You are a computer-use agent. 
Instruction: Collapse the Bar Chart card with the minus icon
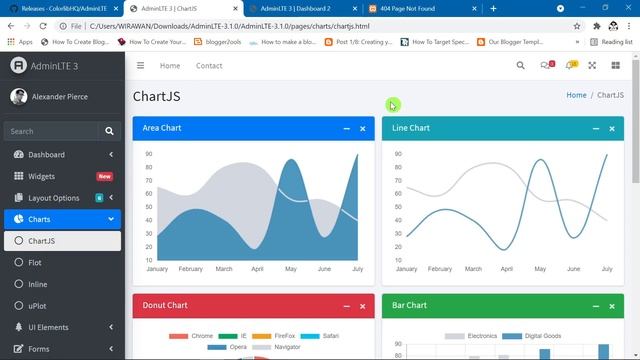pos(596,306)
